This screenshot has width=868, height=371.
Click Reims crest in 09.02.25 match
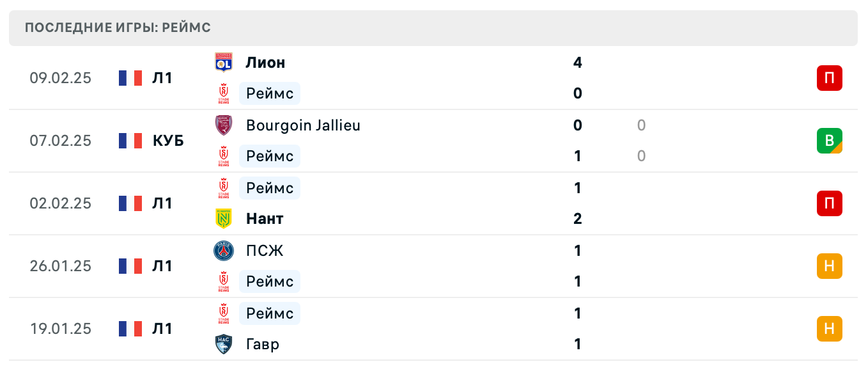coord(223,93)
